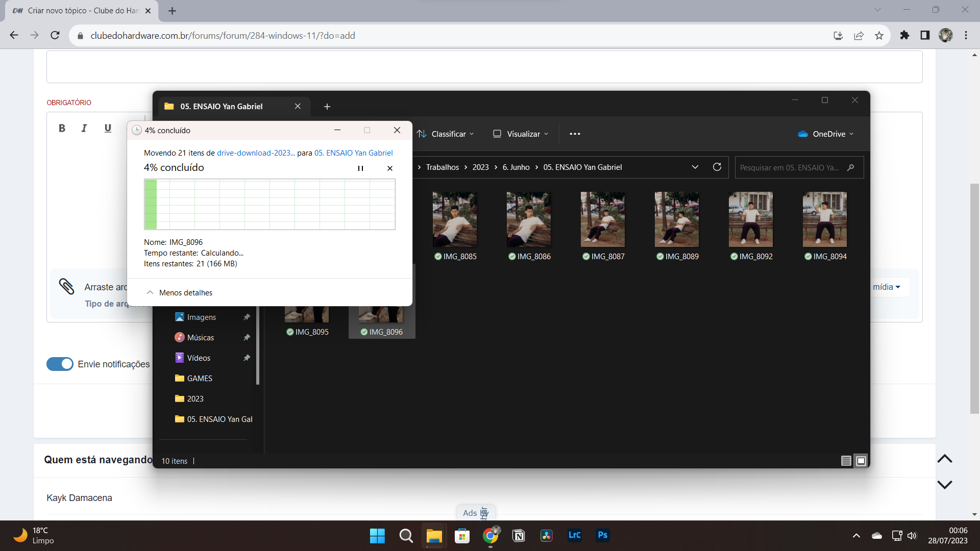Go back in Chrome

click(14, 36)
